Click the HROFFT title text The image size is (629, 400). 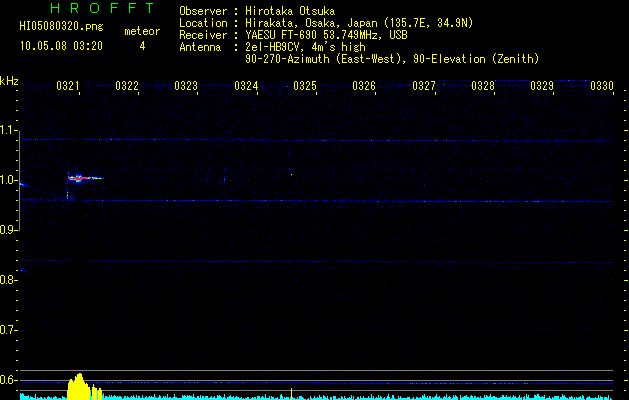click(102, 8)
